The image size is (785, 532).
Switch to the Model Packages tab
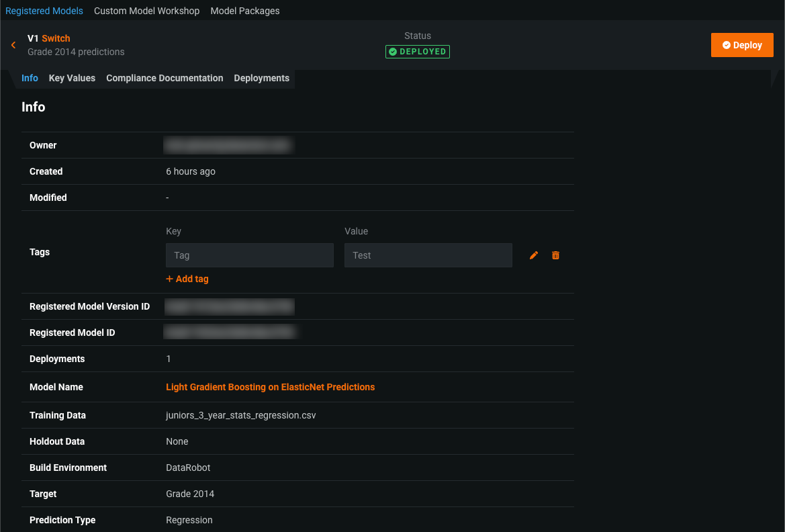coord(245,11)
